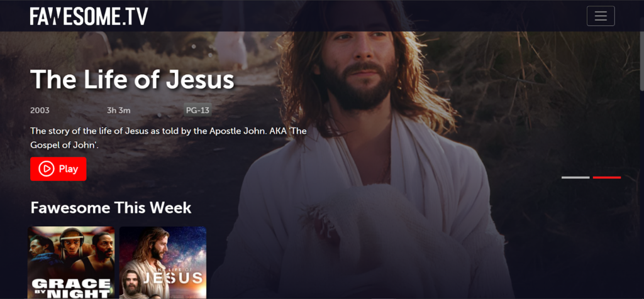This screenshot has width=644, height=299.
Task: Click the 2003 release year text
Action: [x=40, y=111]
